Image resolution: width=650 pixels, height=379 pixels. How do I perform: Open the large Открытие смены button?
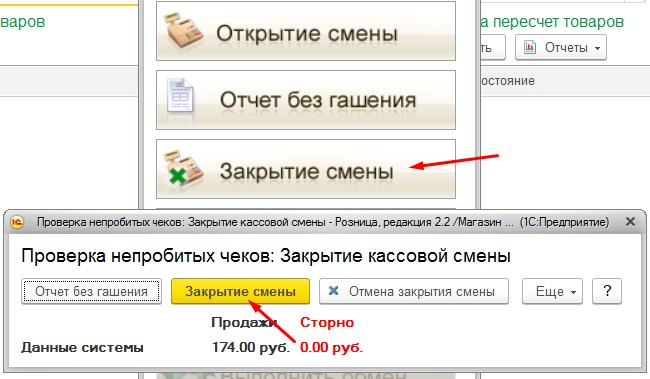(x=306, y=31)
